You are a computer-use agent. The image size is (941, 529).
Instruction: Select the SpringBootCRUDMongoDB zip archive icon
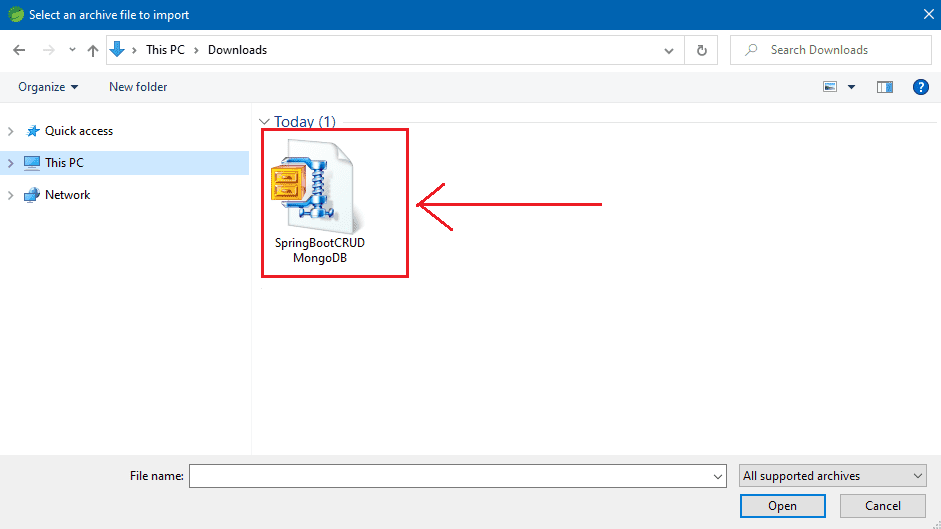[317, 186]
